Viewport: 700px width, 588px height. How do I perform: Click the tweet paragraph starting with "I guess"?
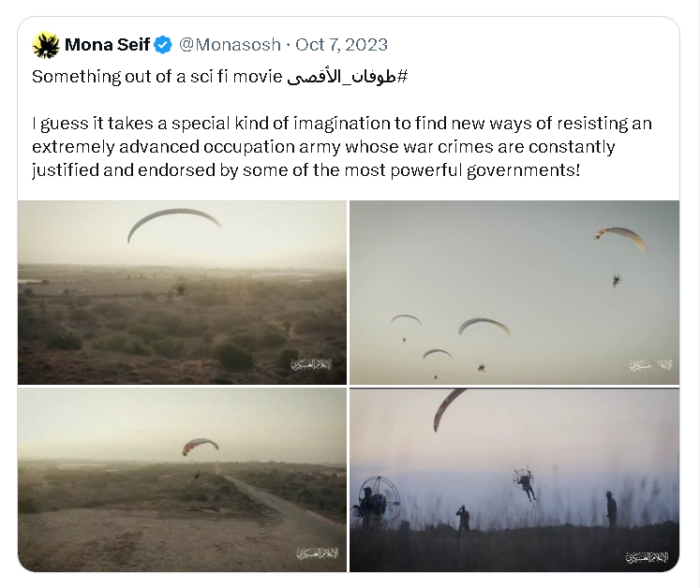point(341,147)
